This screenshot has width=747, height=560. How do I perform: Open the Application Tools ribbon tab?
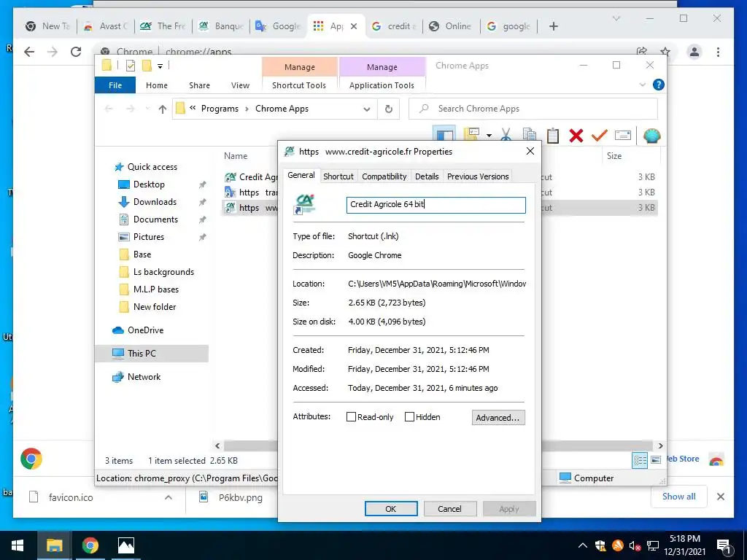382,85
